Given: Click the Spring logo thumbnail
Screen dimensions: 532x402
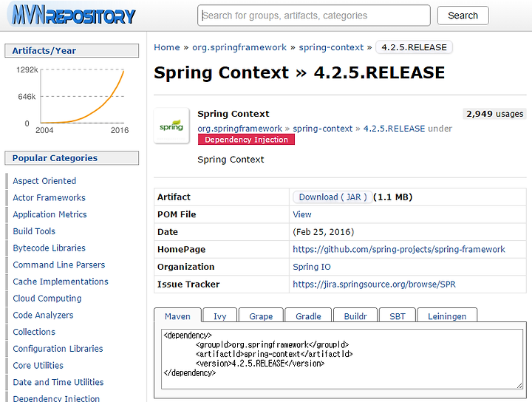Looking at the screenshot, I should pos(171,126).
